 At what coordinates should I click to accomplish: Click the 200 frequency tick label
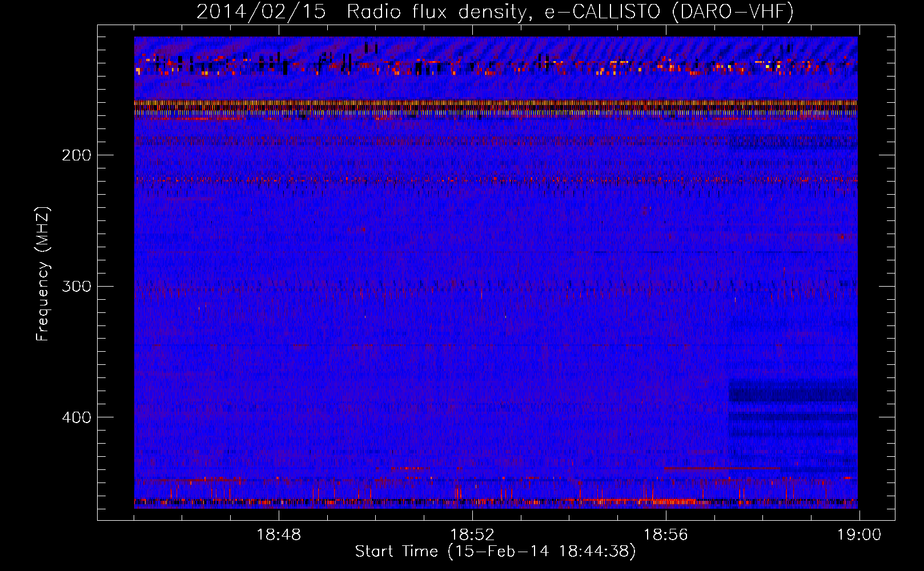[x=77, y=155]
